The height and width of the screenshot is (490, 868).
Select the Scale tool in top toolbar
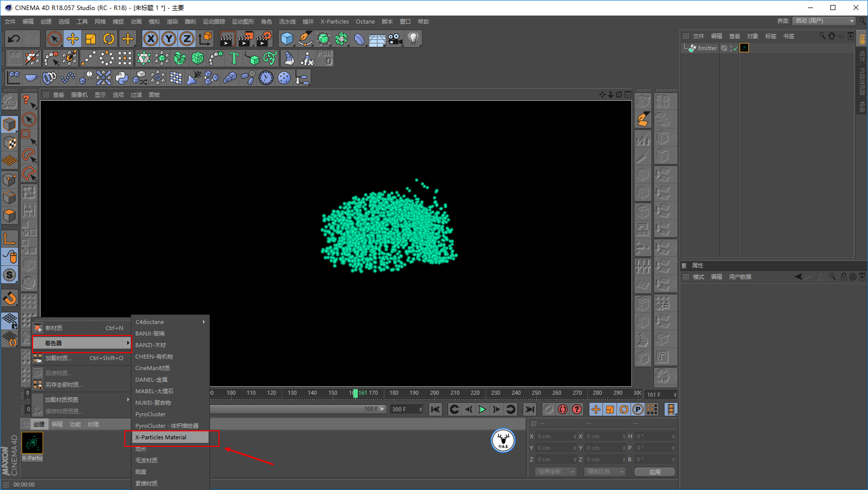[x=91, y=39]
